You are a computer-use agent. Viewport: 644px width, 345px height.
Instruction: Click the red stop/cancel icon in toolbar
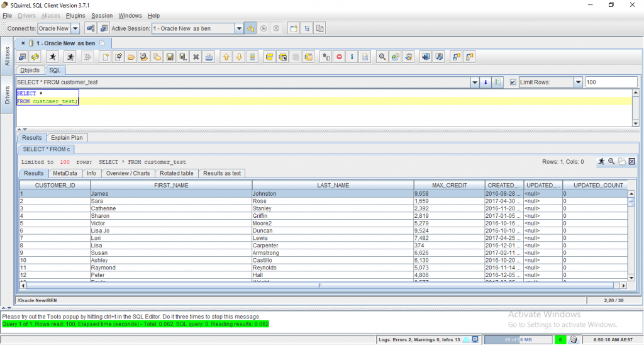pos(339,57)
